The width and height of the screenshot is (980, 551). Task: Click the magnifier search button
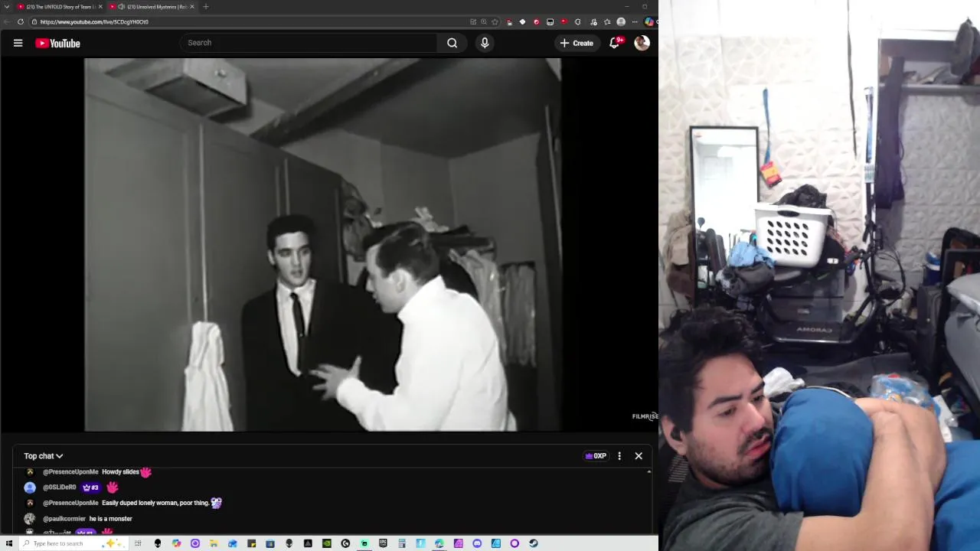(x=452, y=43)
